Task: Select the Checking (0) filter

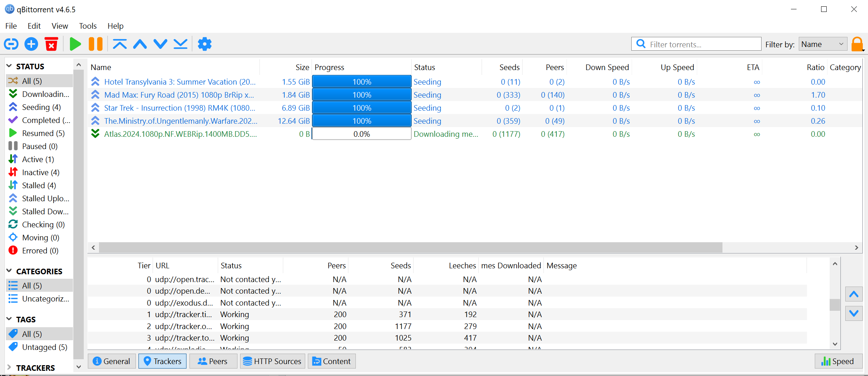Action: click(x=39, y=225)
